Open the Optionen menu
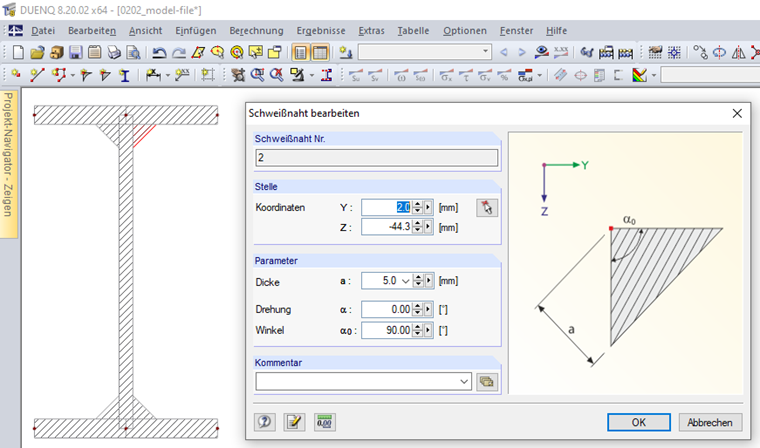Image resolution: width=760 pixels, height=448 pixels. [x=465, y=31]
